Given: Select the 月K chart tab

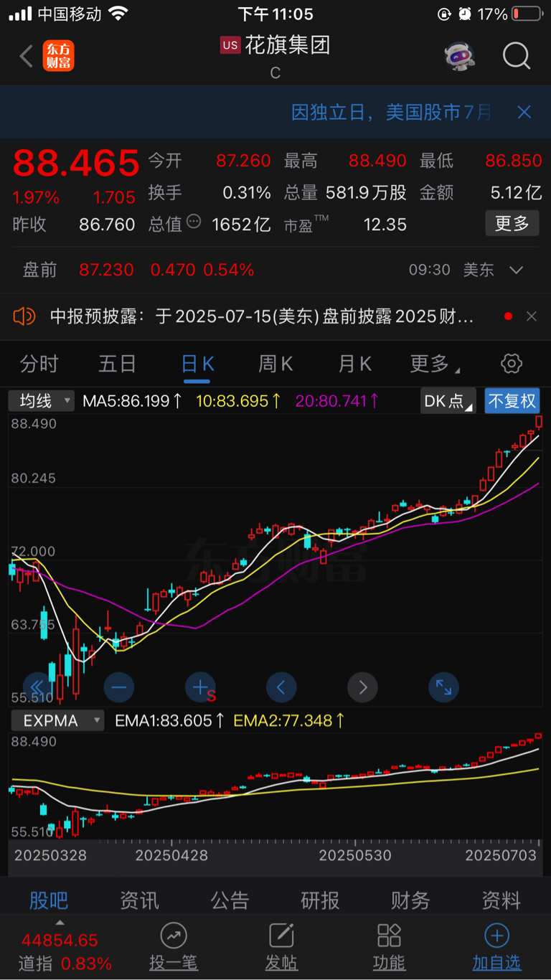Looking at the screenshot, I should 355,364.
